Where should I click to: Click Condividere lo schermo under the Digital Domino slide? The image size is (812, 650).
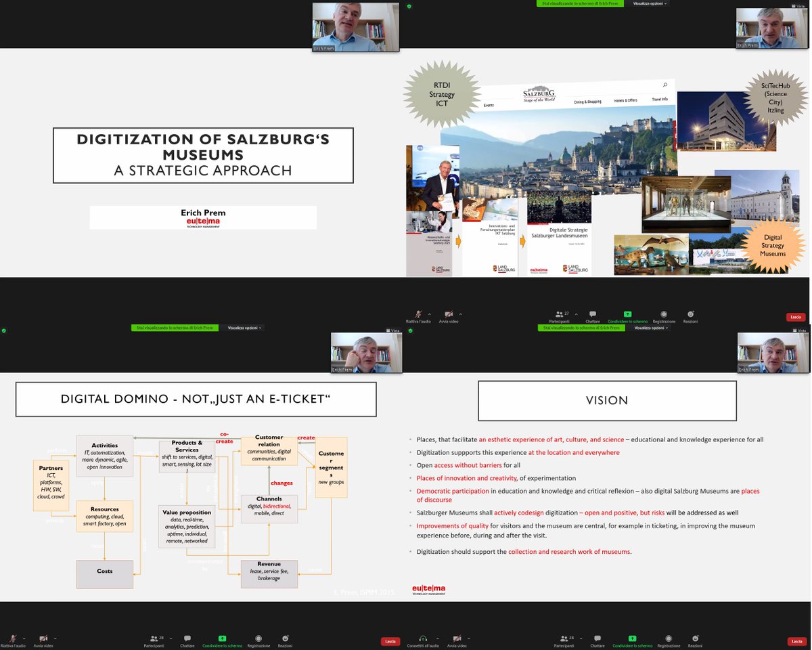tap(223, 641)
